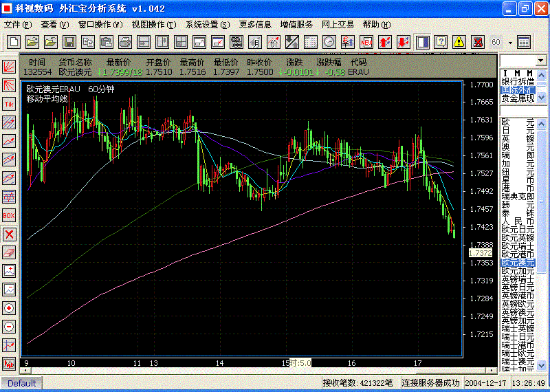Open the 系统设置(S) menu

208,25
